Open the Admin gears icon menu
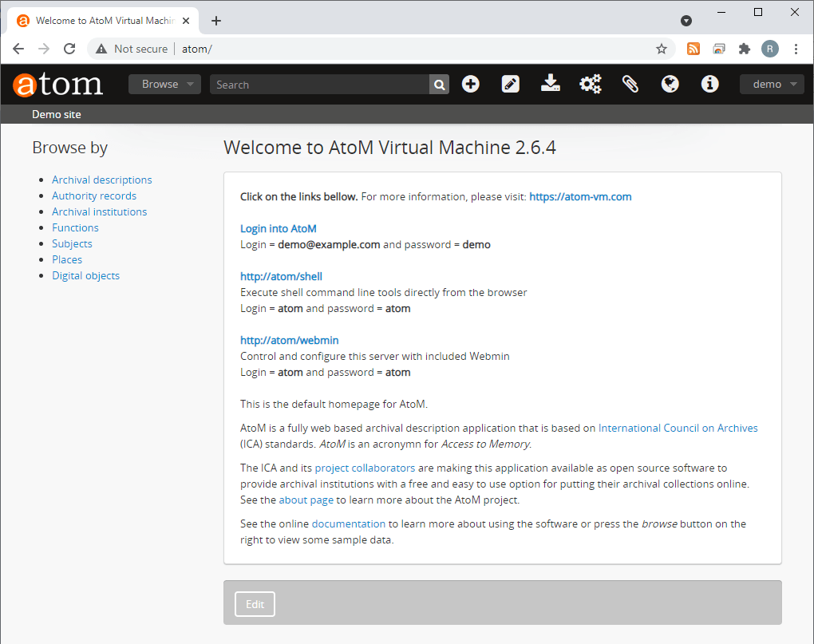Viewport: 814px width, 644px height. [591, 84]
